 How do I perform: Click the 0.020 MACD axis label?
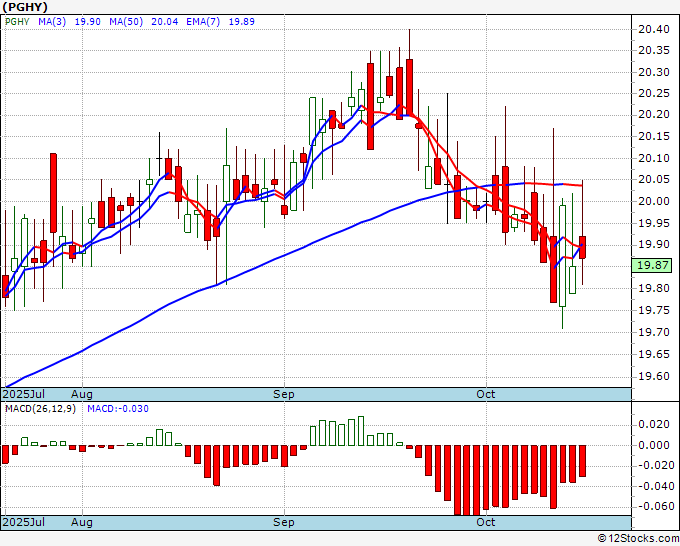point(654,424)
